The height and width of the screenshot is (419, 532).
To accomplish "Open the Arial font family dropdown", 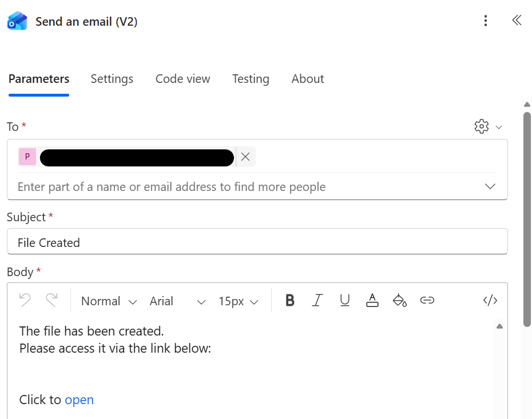I will 177,301.
